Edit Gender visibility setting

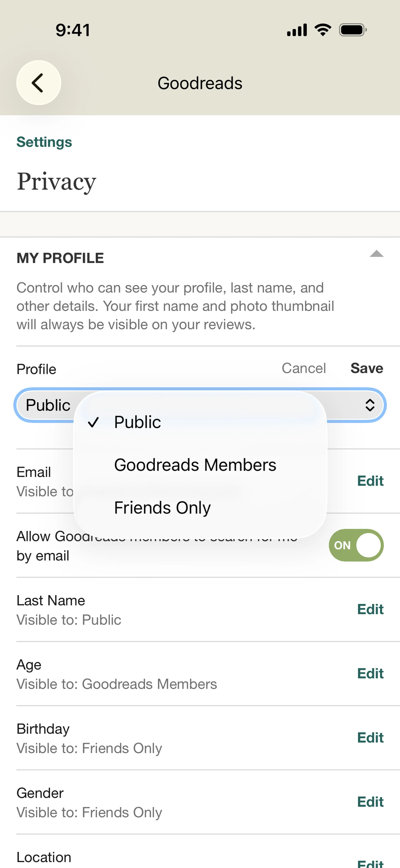(x=370, y=802)
